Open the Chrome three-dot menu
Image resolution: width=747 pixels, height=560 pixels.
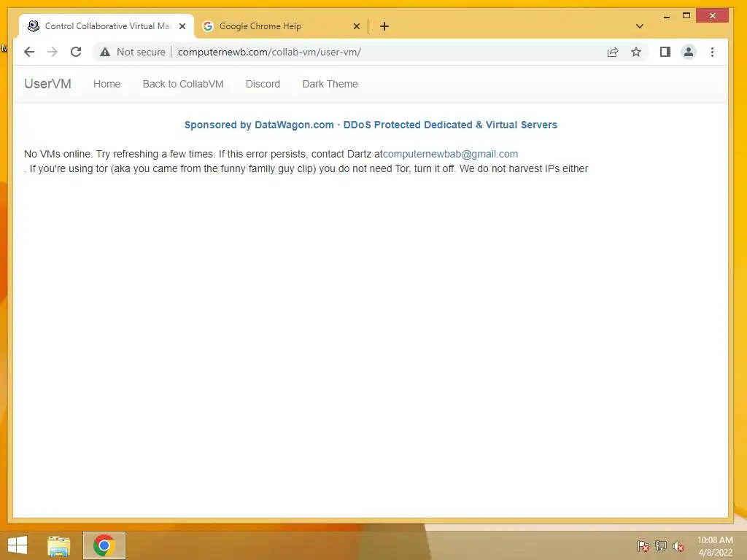coord(712,52)
